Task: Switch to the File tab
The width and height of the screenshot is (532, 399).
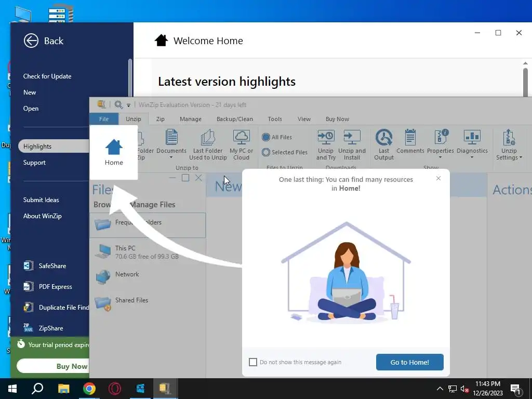Action: point(104,119)
